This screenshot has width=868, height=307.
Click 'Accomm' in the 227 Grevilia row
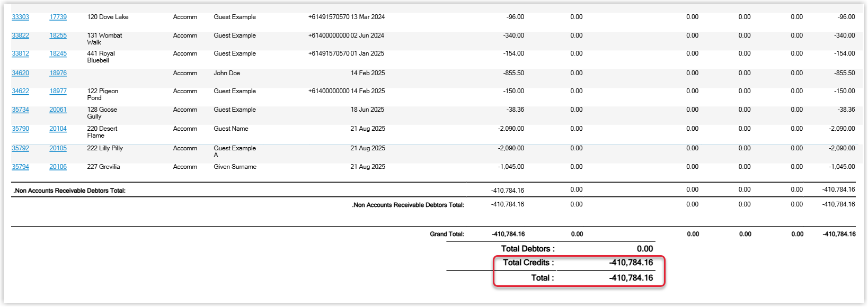(x=185, y=167)
